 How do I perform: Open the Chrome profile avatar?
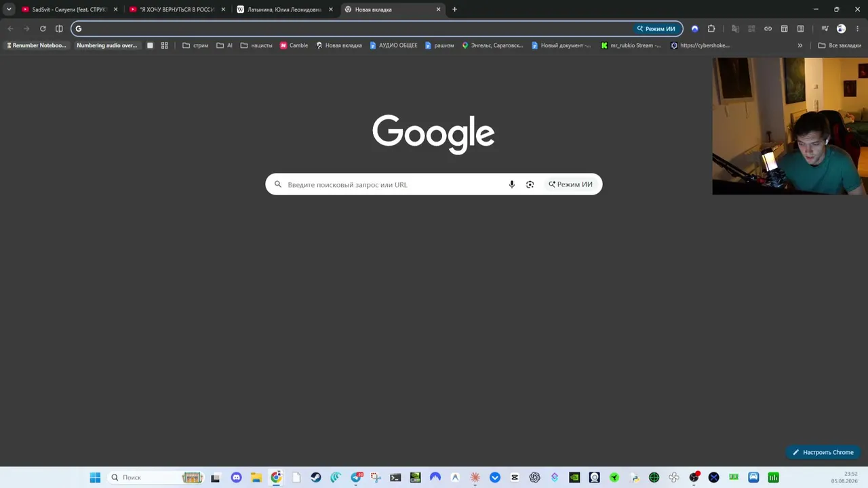[x=842, y=28]
